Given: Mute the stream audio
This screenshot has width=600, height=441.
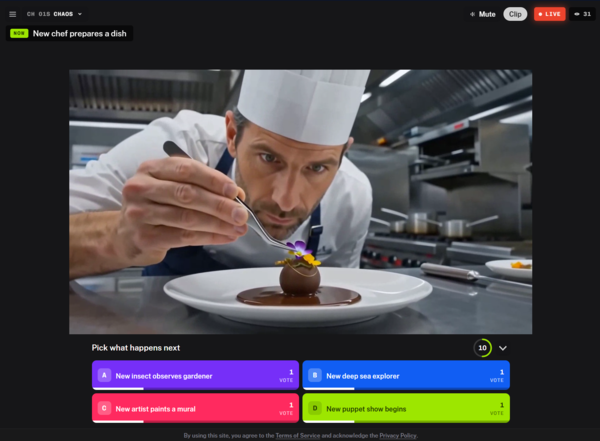Looking at the screenshot, I should tap(483, 14).
